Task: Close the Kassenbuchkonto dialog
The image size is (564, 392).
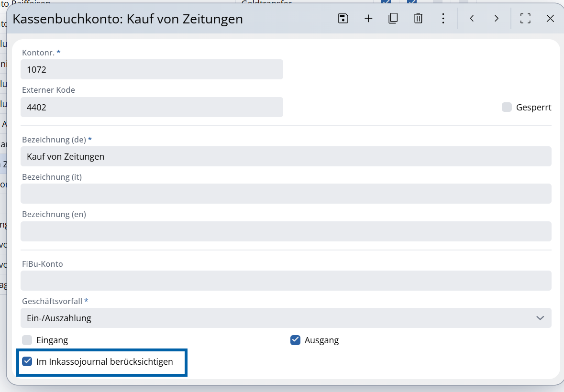Action: click(550, 19)
